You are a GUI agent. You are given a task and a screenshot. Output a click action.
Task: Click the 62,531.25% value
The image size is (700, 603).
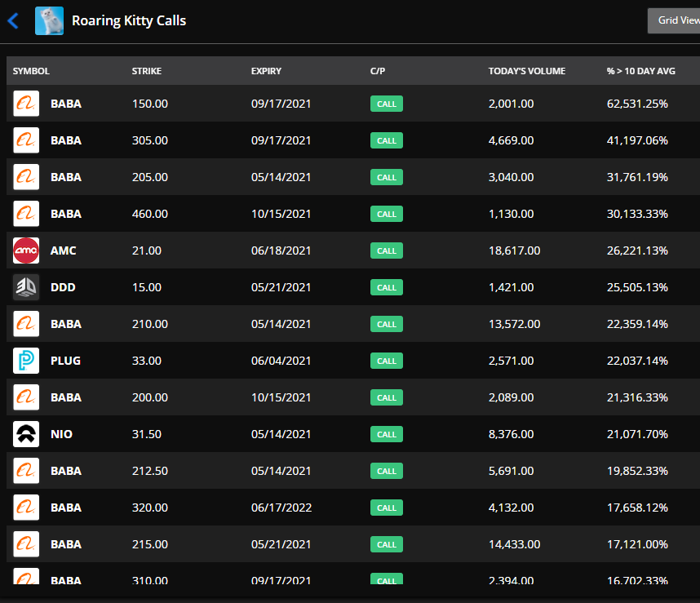click(x=637, y=104)
